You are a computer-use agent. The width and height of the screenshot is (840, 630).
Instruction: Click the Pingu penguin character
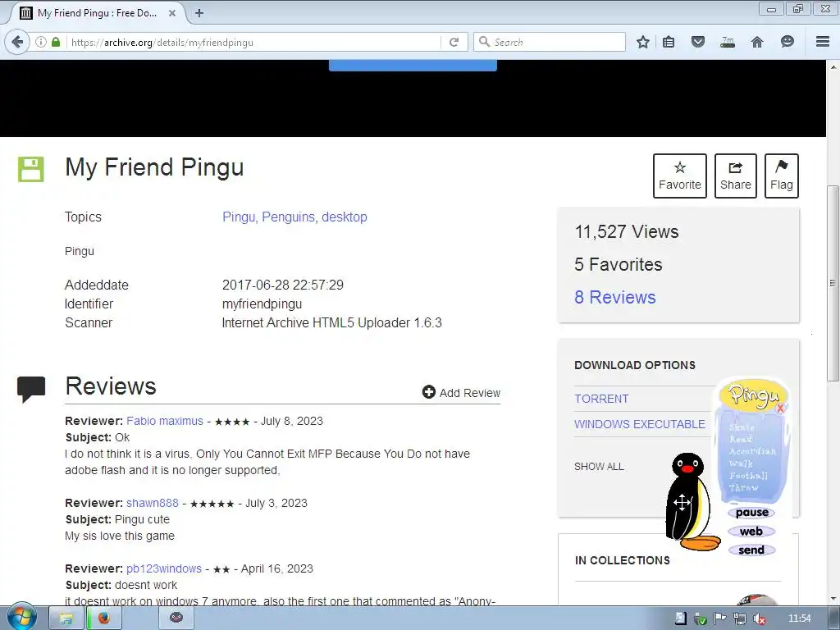pyautogui.click(x=690, y=501)
